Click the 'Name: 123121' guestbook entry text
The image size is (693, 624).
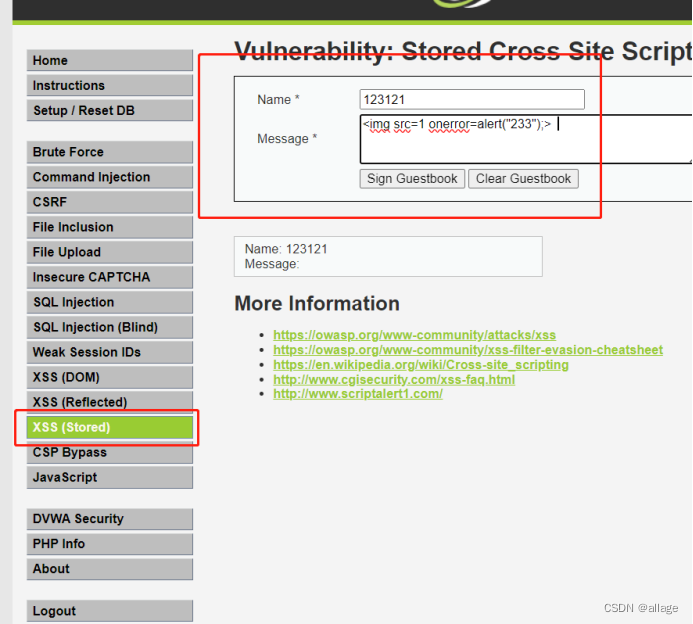click(x=286, y=249)
